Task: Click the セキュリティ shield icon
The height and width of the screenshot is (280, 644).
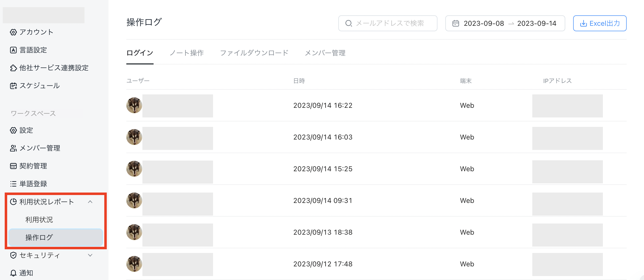Action: (13, 255)
